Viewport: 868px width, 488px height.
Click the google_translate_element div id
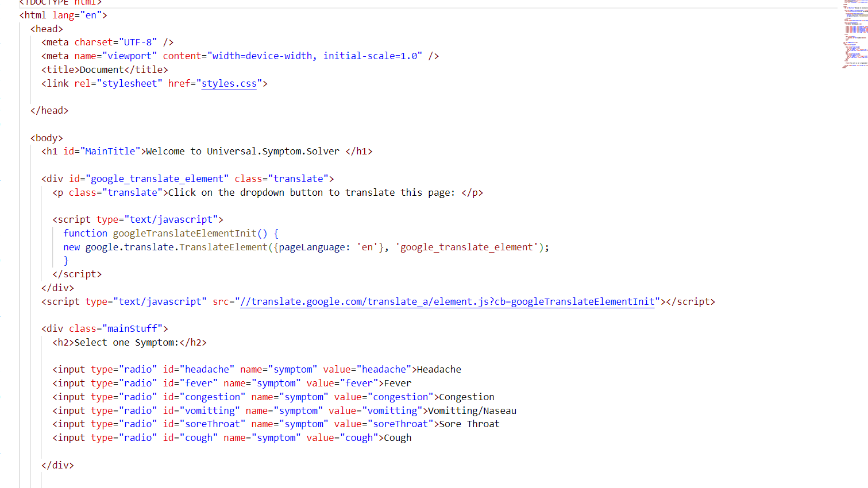(156, 179)
